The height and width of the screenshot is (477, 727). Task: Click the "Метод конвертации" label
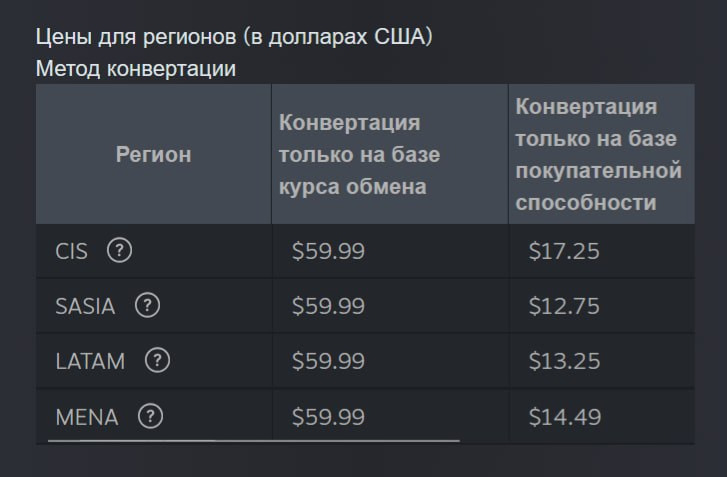point(136,69)
